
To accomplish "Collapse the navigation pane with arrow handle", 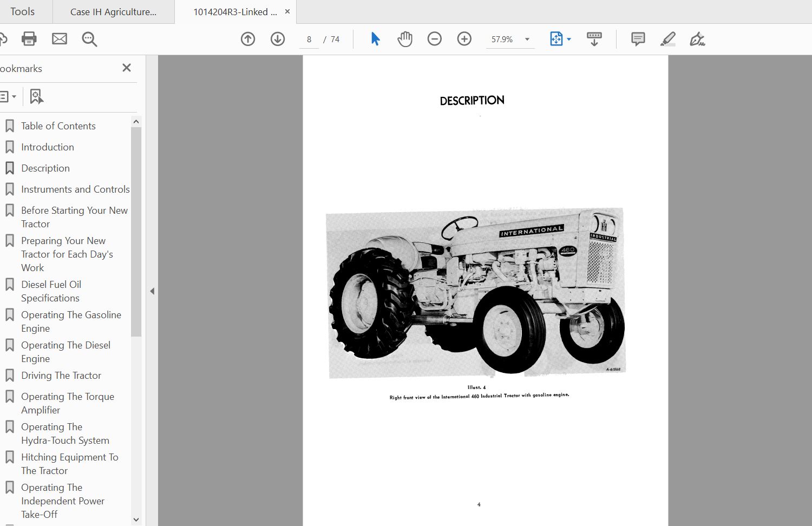I will tap(152, 291).
